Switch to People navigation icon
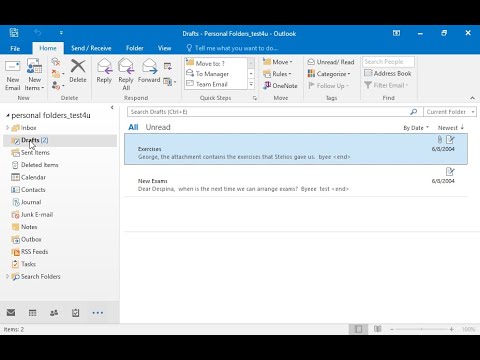This screenshot has width=480, height=360. tap(54, 313)
